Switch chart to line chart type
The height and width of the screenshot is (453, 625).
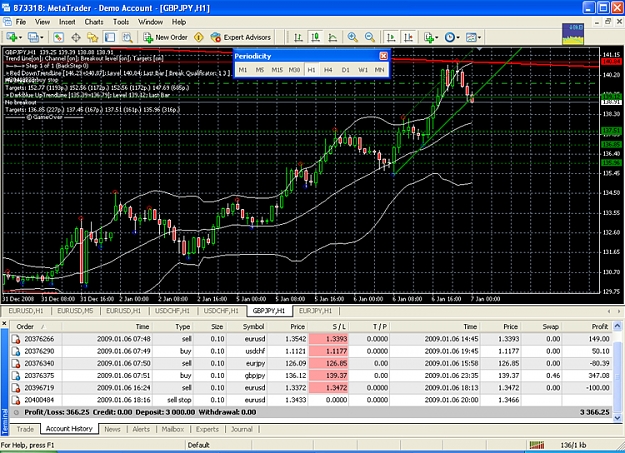coord(332,37)
